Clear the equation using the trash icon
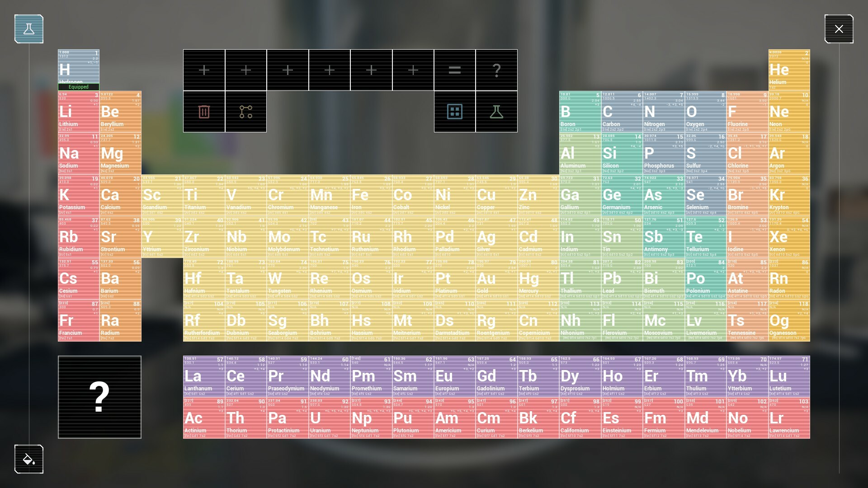Image resolution: width=868 pixels, height=488 pixels. coord(203,111)
